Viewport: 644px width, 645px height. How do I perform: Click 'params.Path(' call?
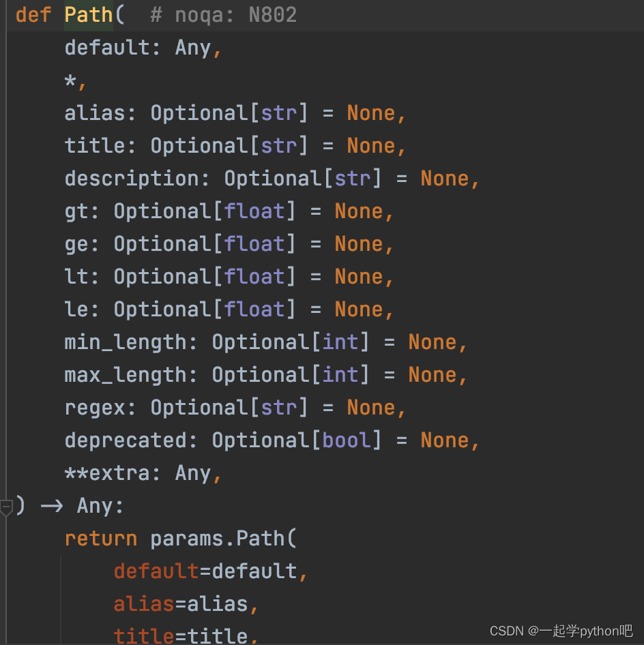click(224, 539)
